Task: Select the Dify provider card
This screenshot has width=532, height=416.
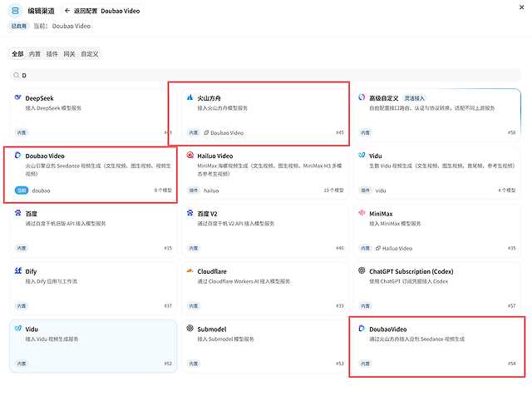Action: [93, 289]
